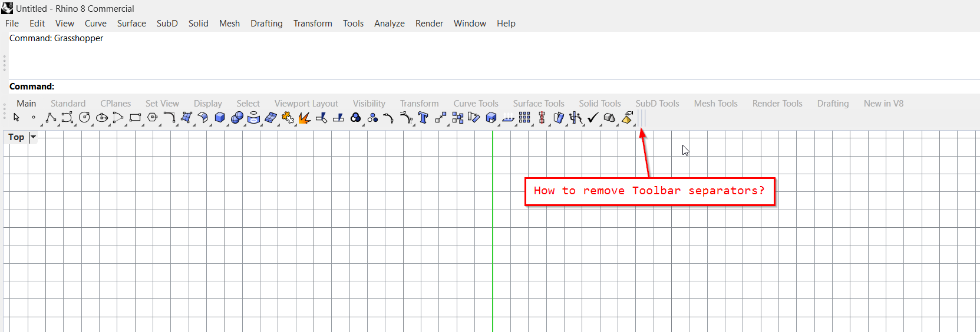Viewport: 980px width, 332px height.
Task: Click the red vertical align icon
Action: click(542, 118)
